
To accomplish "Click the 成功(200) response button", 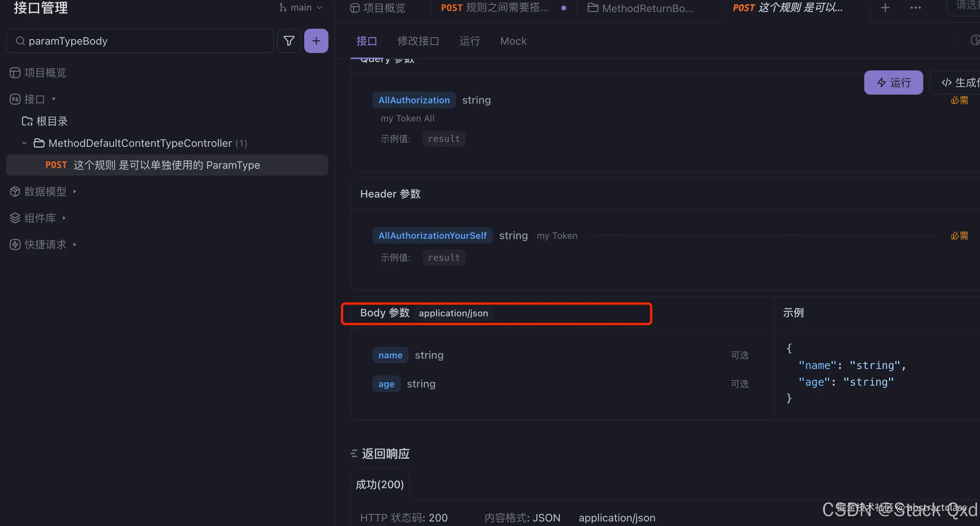I will pyautogui.click(x=380, y=484).
